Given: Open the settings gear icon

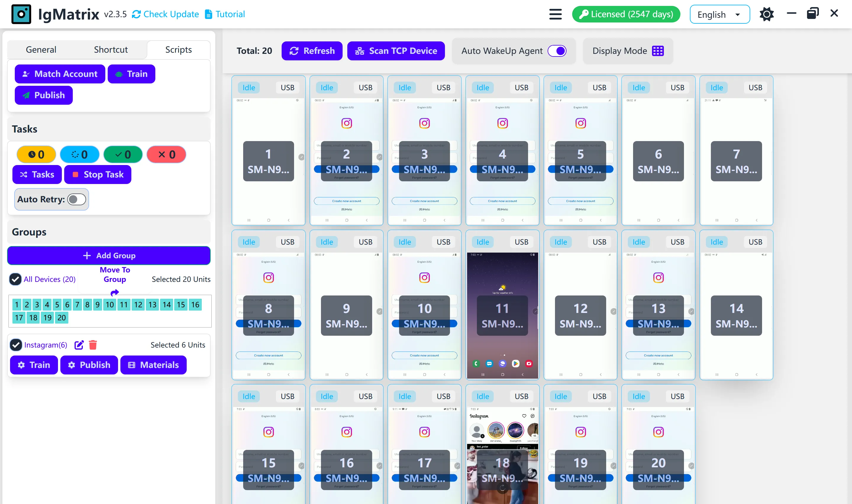Looking at the screenshot, I should (767, 14).
